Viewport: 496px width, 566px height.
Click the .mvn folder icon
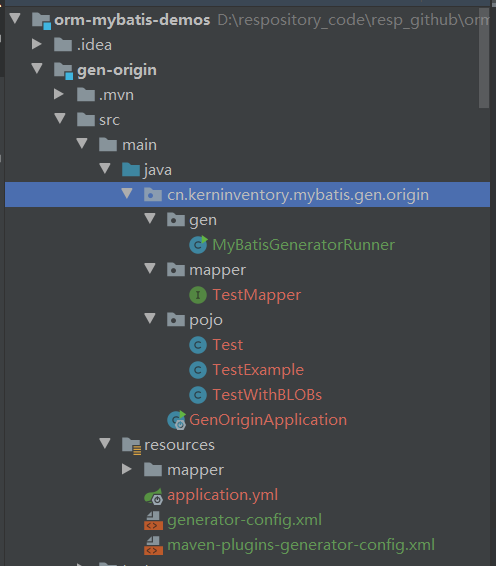pos(86,95)
